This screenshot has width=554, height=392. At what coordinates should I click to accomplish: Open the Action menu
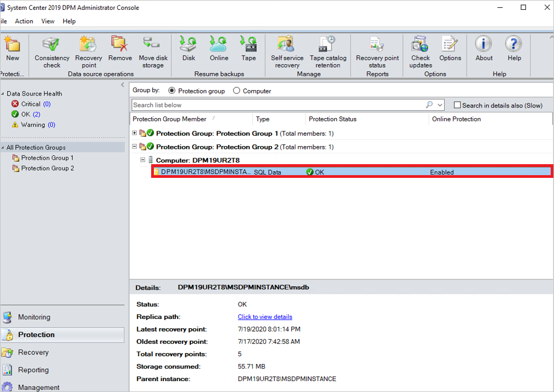coord(24,21)
